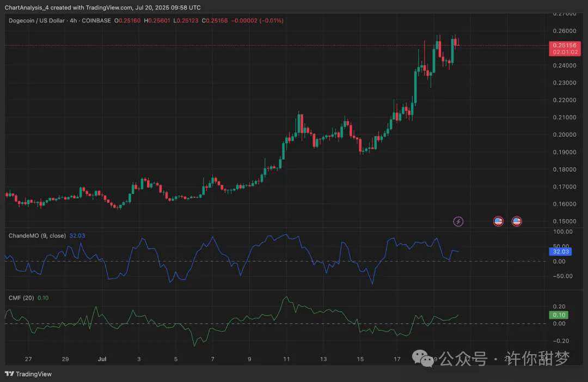The width and height of the screenshot is (588, 382).
Task: Click the 0.16000 price axis label
Action: [565, 204]
